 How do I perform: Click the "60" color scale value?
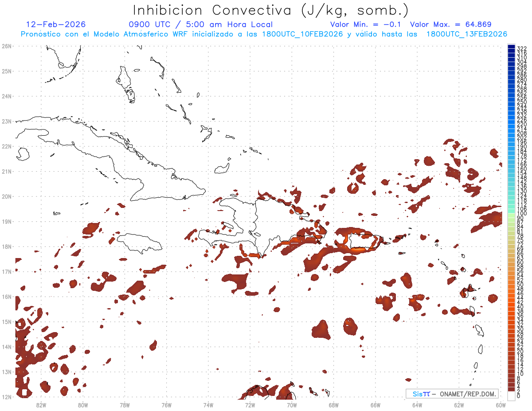(x=520, y=262)
